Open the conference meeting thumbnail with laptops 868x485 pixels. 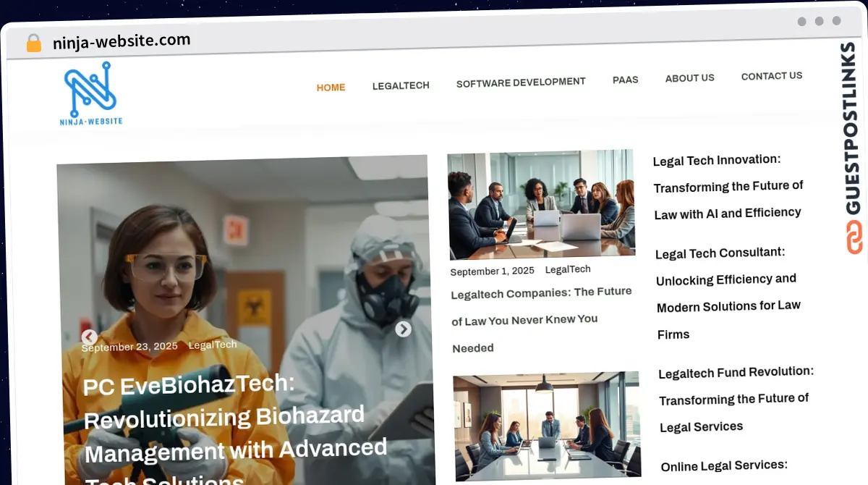(541, 204)
